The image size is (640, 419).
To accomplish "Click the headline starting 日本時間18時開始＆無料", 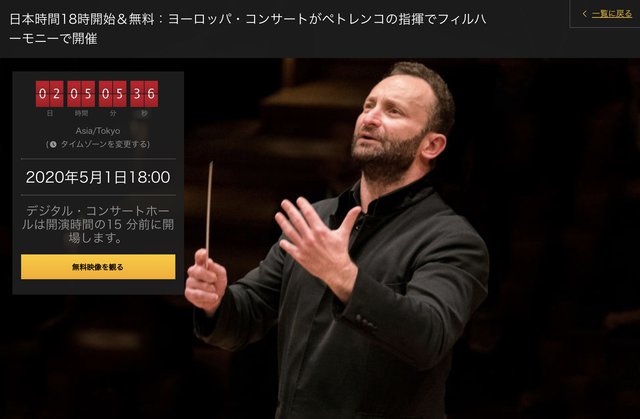I will tap(247, 29).
